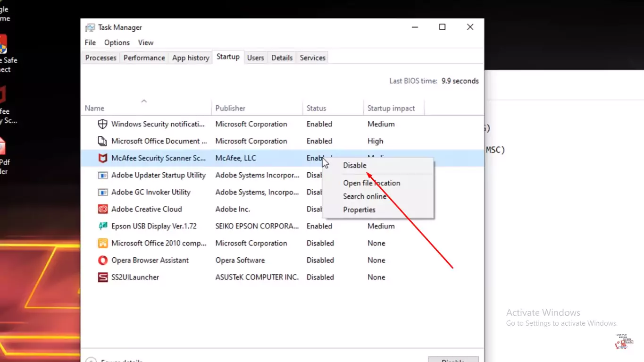Click the Epson USB Display icon
Screen dimensions: 644x362
click(102, 226)
